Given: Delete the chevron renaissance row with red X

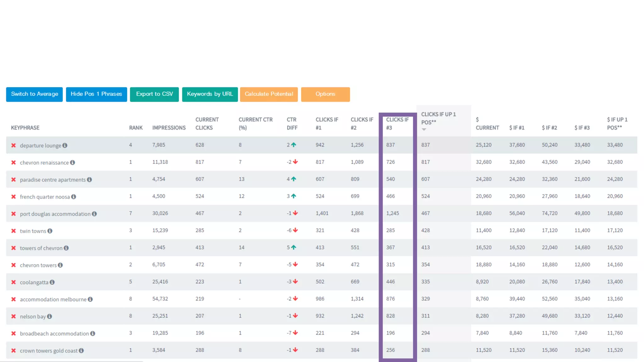Looking at the screenshot, I should click(14, 162).
